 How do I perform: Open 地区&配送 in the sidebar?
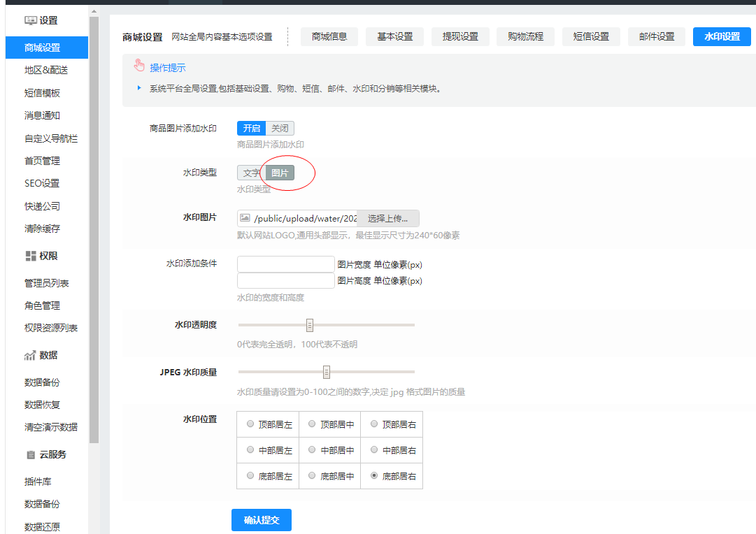[46, 70]
